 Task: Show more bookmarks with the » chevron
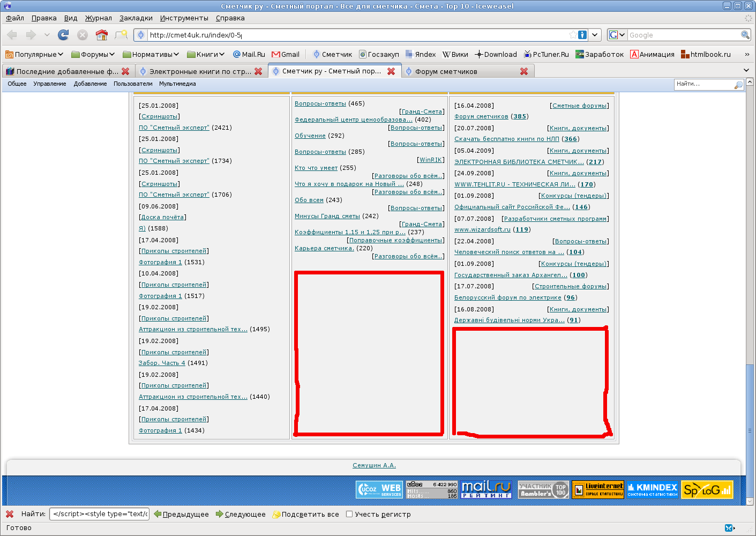[x=747, y=54]
